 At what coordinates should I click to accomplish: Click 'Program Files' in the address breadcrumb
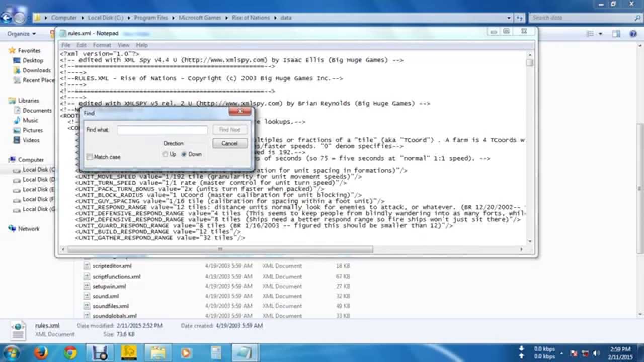click(x=150, y=18)
